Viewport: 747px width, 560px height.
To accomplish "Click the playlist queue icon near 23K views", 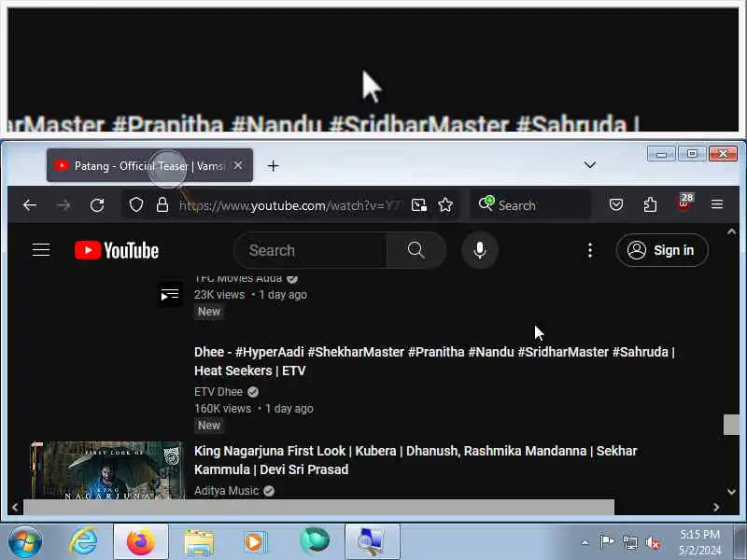I will pyautogui.click(x=170, y=295).
